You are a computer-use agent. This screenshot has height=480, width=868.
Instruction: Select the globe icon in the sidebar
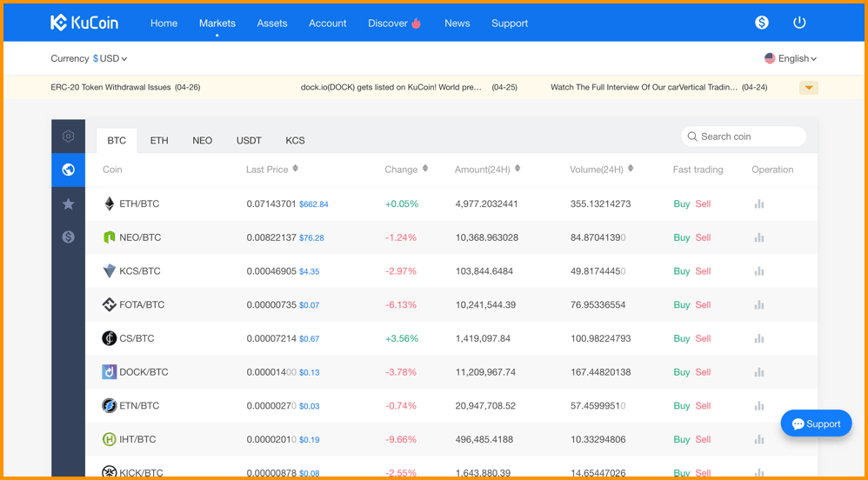tap(68, 170)
